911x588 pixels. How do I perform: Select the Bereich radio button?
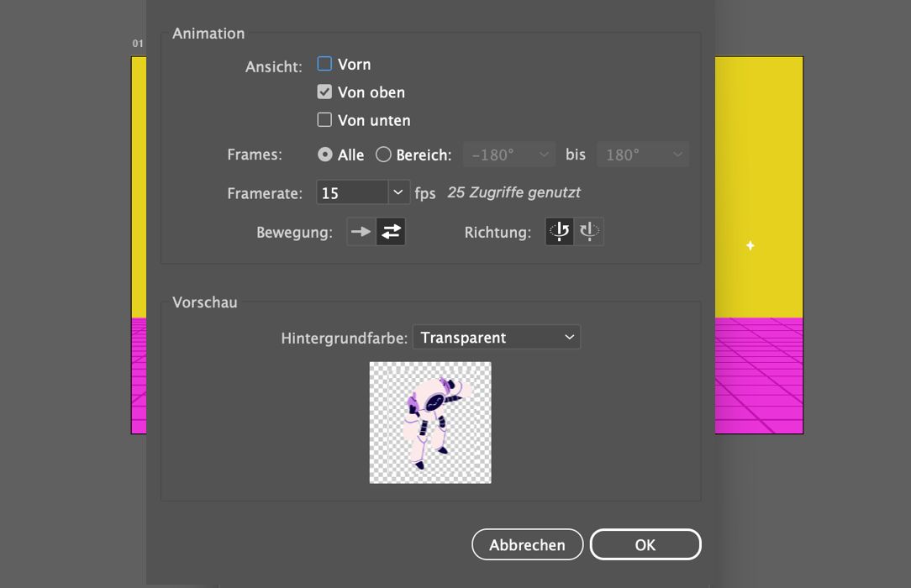[382, 155]
